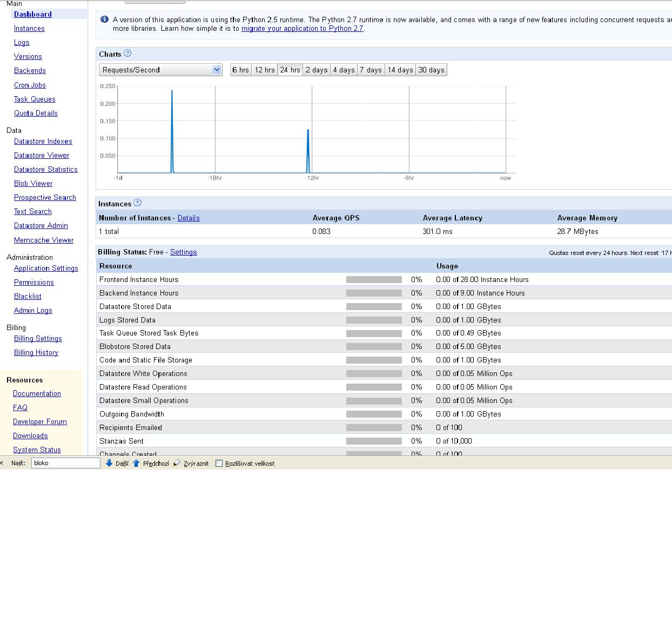Click the Instances help question-mark icon

click(137, 203)
